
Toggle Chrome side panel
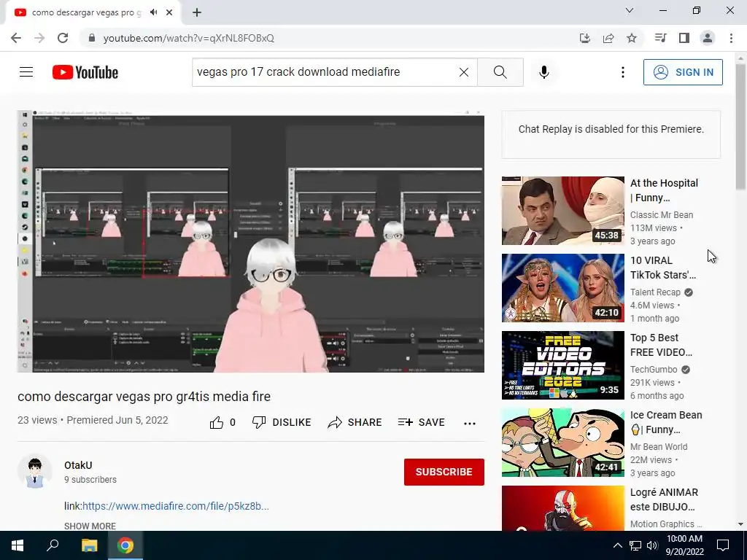(684, 38)
